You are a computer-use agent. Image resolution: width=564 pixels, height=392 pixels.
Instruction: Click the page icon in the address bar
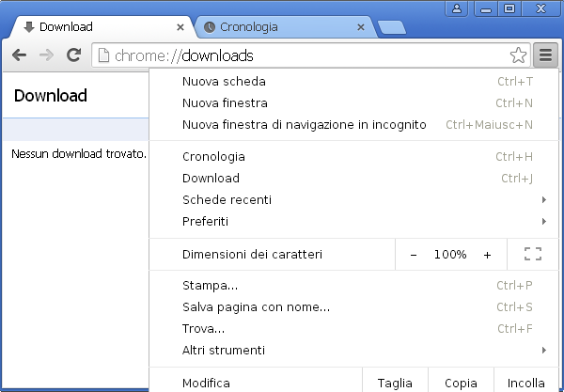tap(103, 55)
